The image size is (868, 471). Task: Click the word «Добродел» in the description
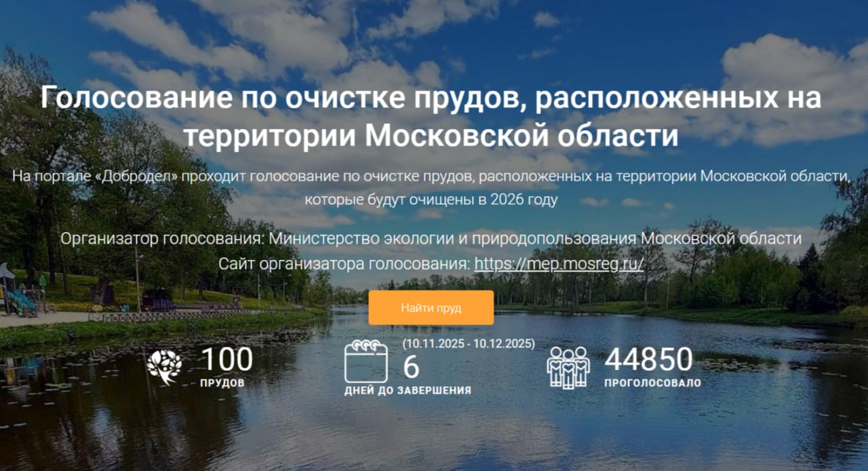pyautogui.click(x=143, y=176)
